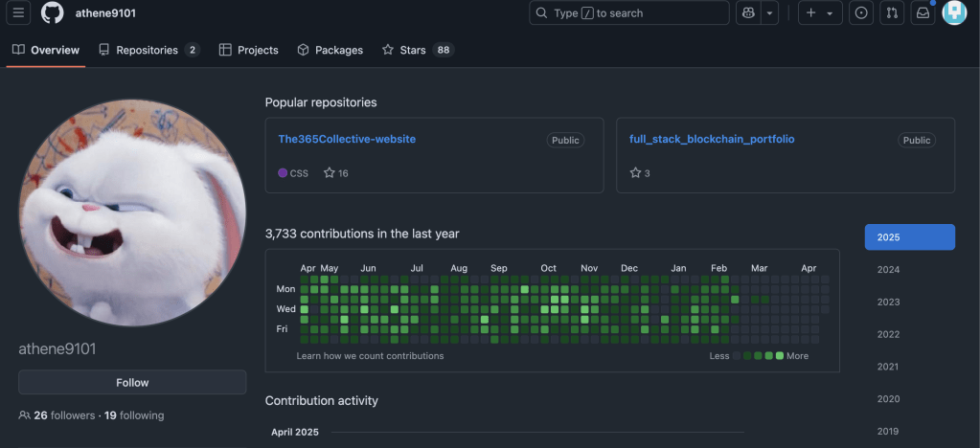Click the GitHub logo icon
The height and width of the screenshot is (448, 980).
52,13
